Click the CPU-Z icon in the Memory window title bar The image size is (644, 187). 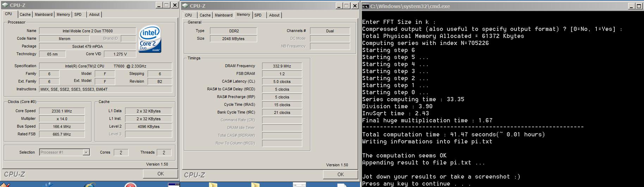185,6
